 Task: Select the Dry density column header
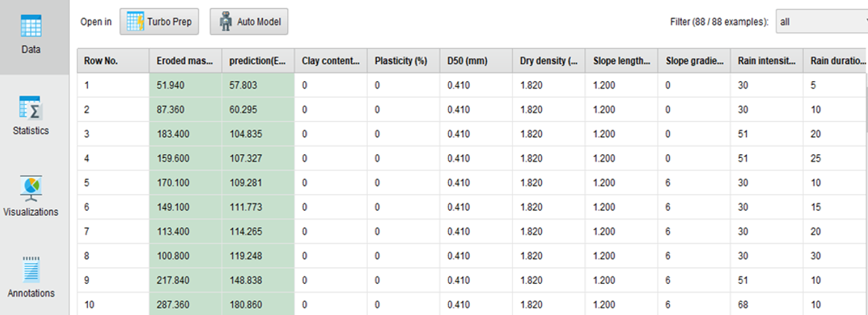549,61
